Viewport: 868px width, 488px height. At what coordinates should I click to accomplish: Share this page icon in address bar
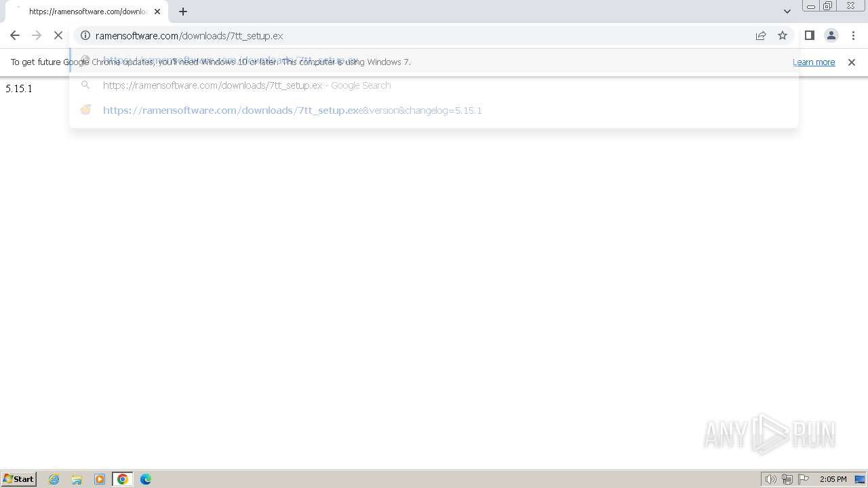(x=761, y=35)
